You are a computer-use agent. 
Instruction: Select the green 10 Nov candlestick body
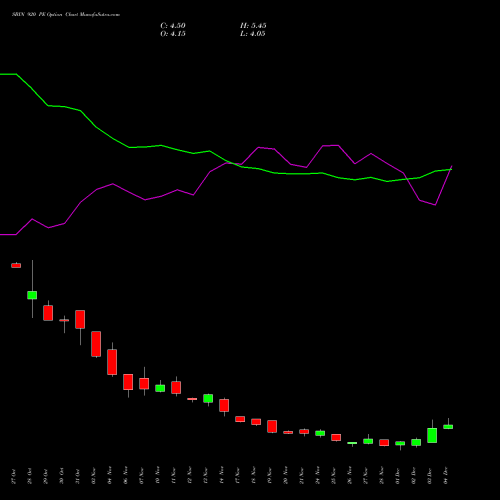point(160,388)
